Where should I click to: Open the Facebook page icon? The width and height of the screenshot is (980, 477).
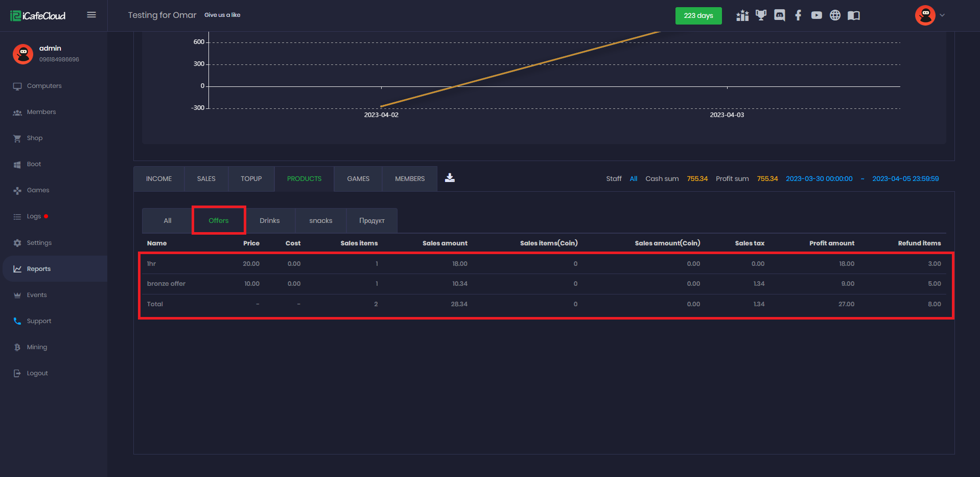[x=798, y=15]
